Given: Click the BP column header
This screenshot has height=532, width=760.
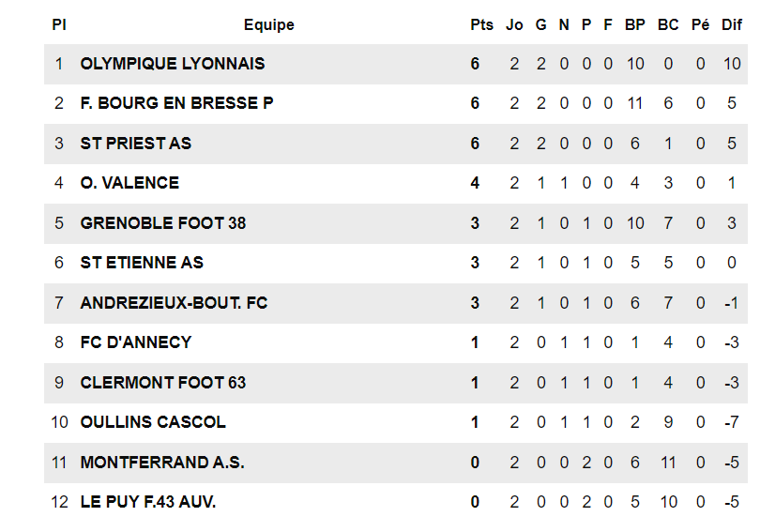Looking at the screenshot, I should point(635,25).
